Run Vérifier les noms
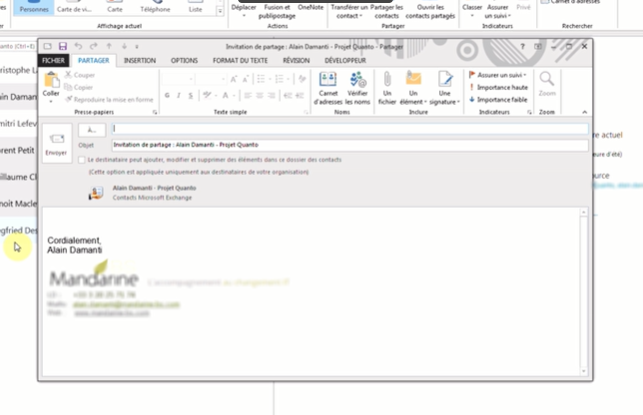The width and height of the screenshot is (643, 415). point(357,88)
